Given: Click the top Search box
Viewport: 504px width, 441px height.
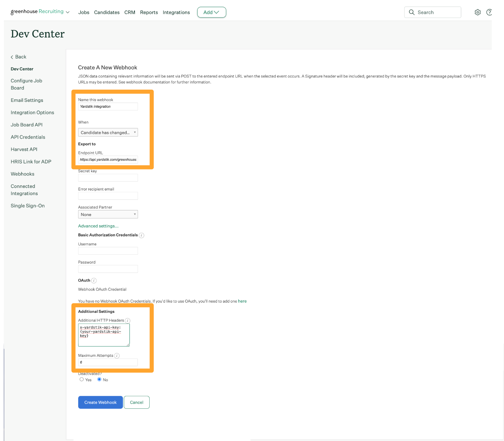Looking at the screenshot, I should click(x=432, y=12).
